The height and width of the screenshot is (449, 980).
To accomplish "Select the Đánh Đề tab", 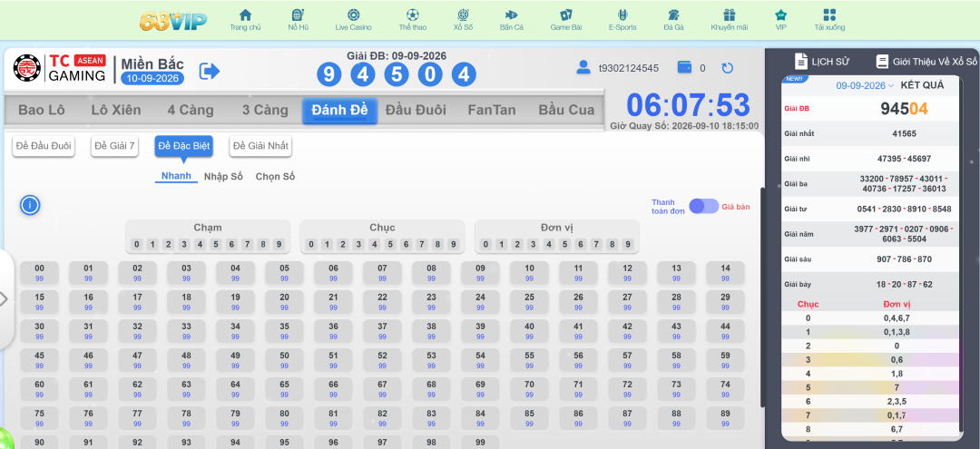I will pos(339,111).
